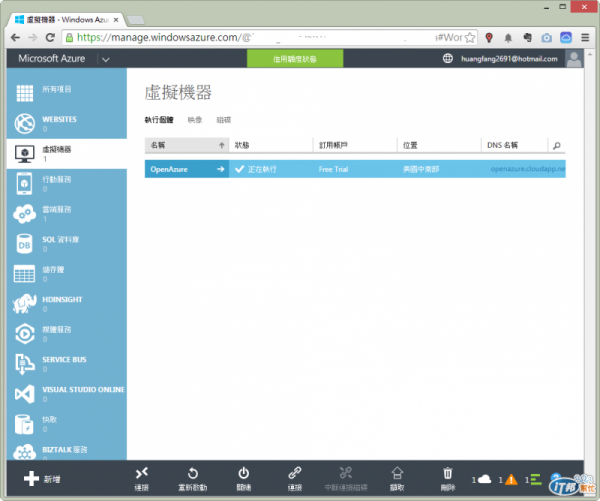Switch to the Disks (磁碟) tab
This screenshot has height=501, width=600.
point(224,120)
